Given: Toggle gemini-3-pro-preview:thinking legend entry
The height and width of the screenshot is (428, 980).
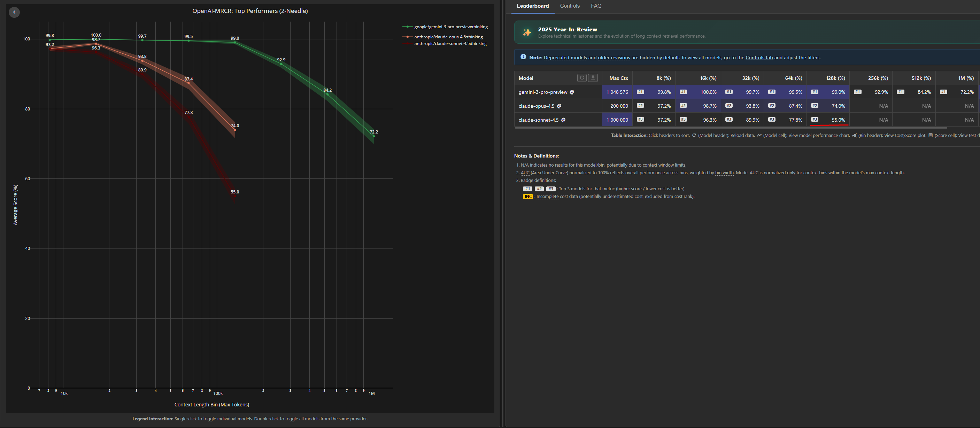Looking at the screenshot, I should (450, 26).
